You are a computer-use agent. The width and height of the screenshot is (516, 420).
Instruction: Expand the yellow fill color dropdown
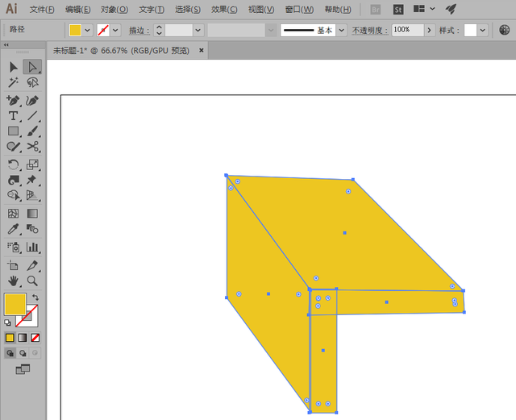click(x=88, y=31)
